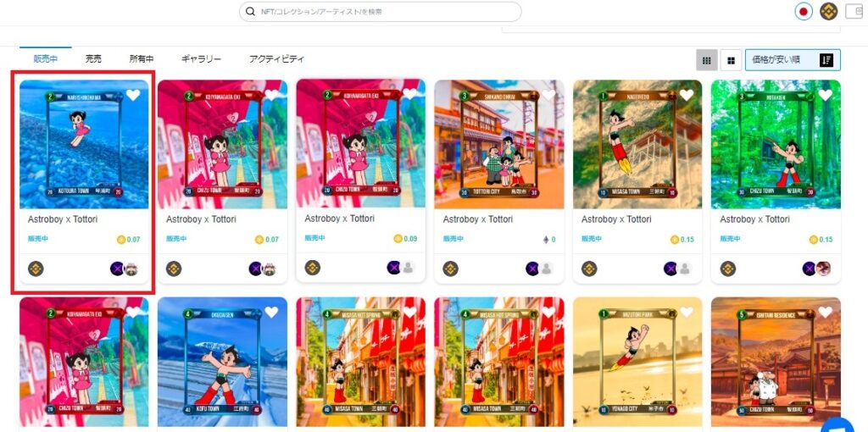Open the アクティビティ tab

click(x=276, y=58)
